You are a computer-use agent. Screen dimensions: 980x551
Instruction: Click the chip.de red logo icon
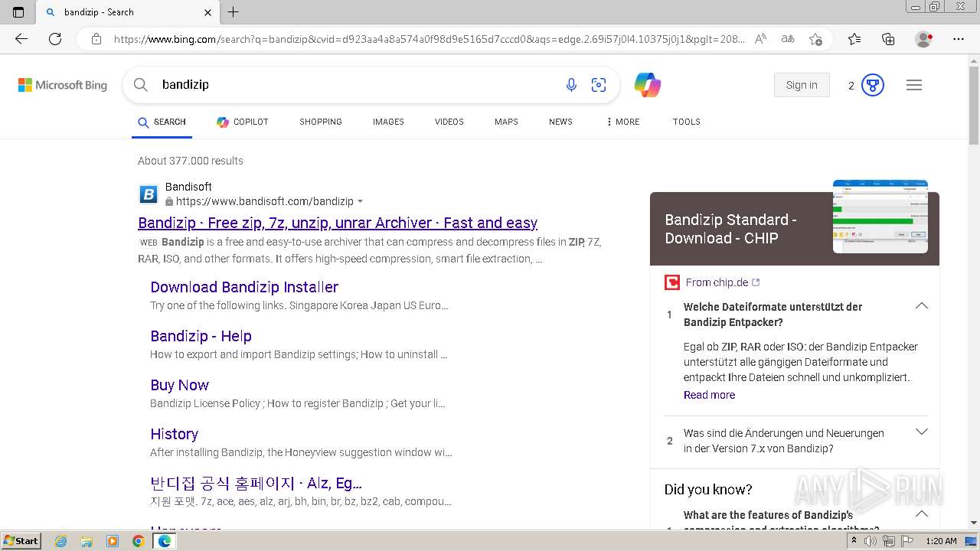(672, 282)
